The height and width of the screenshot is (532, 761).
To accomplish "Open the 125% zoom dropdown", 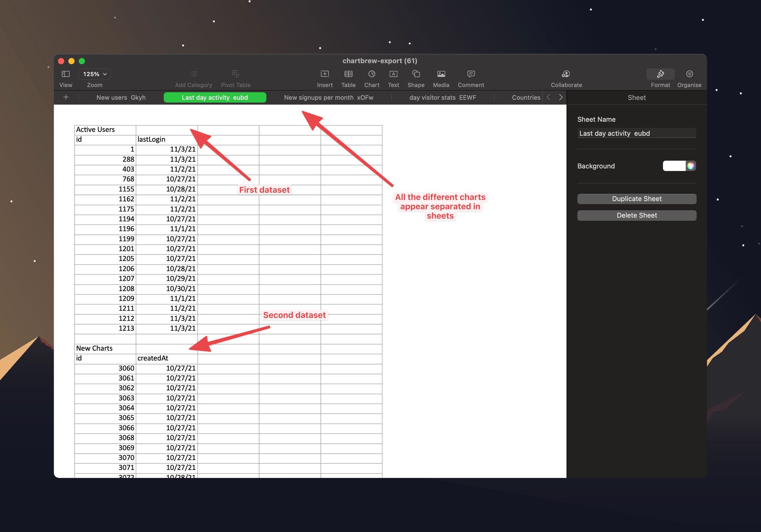I will [95, 74].
